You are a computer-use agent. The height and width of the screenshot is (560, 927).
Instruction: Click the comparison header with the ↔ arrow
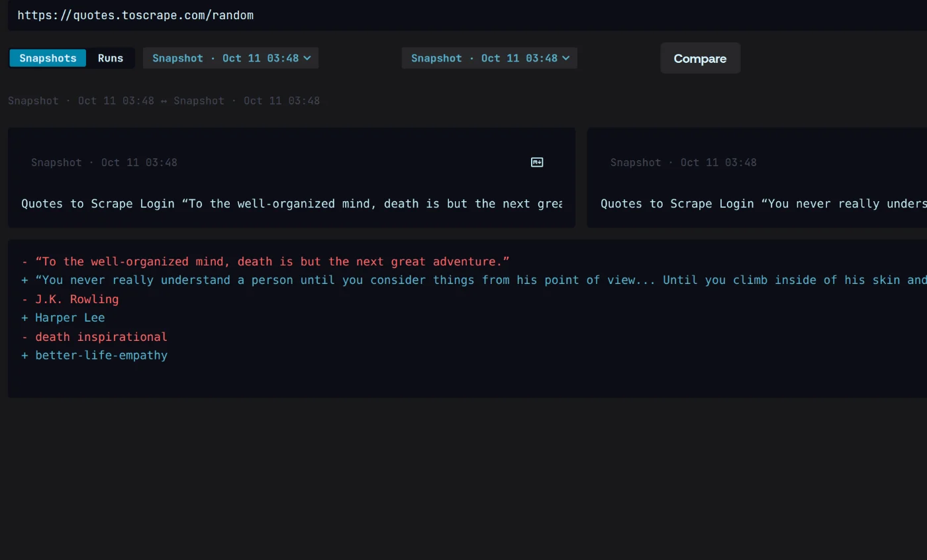click(x=164, y=101)
